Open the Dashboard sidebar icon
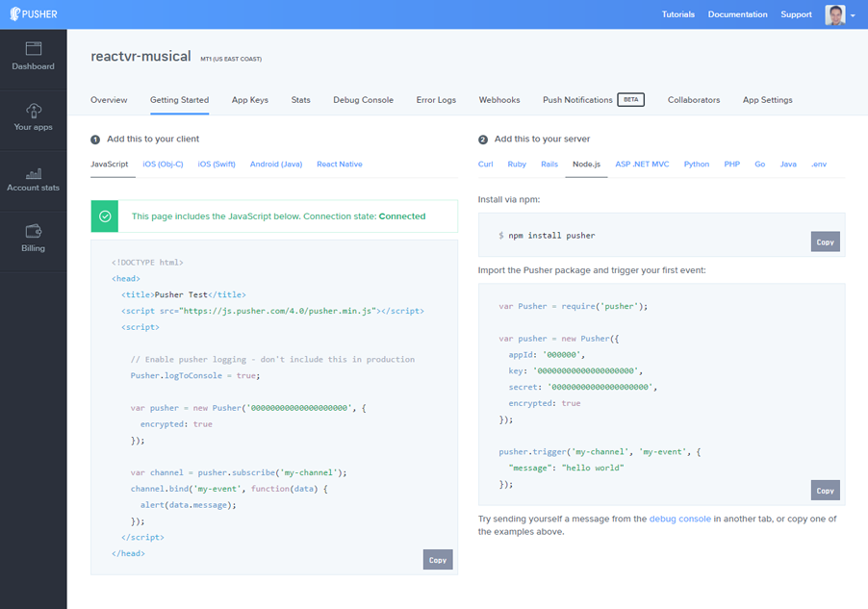868x609 pixels. coord(34,49)
